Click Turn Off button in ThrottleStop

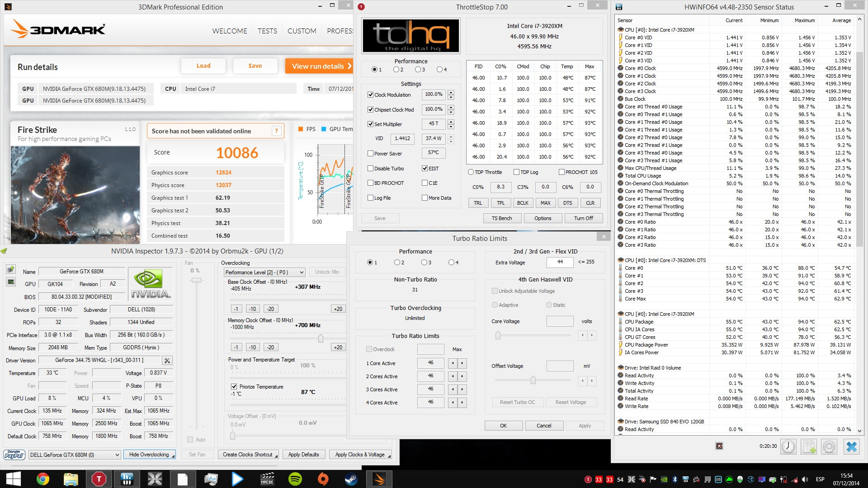tap(584, 218)
